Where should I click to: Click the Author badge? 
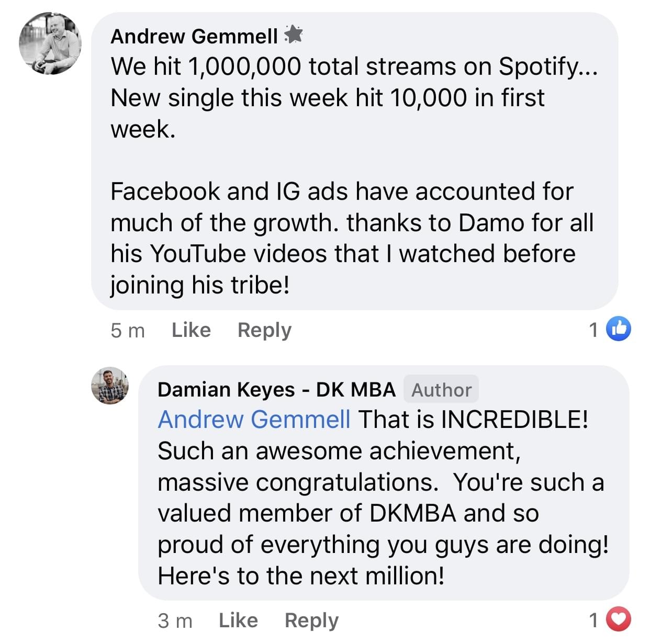(441, 390)
